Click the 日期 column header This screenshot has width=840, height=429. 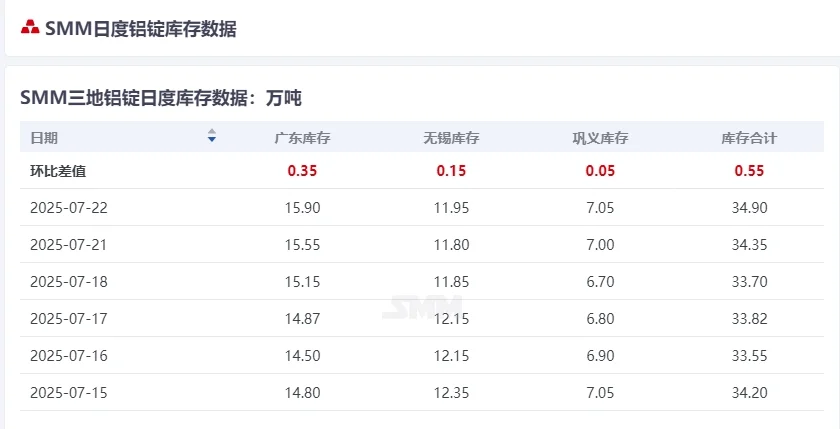[44, 138]
